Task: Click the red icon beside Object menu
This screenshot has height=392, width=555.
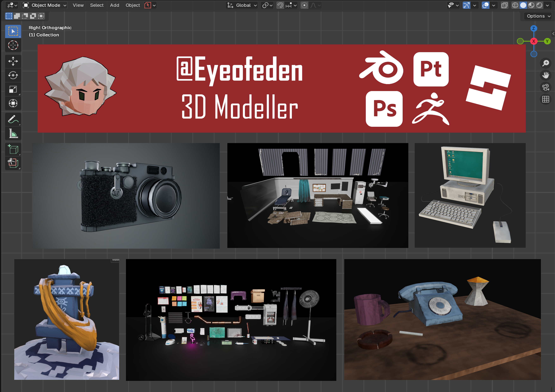Action: pos(148,5)
